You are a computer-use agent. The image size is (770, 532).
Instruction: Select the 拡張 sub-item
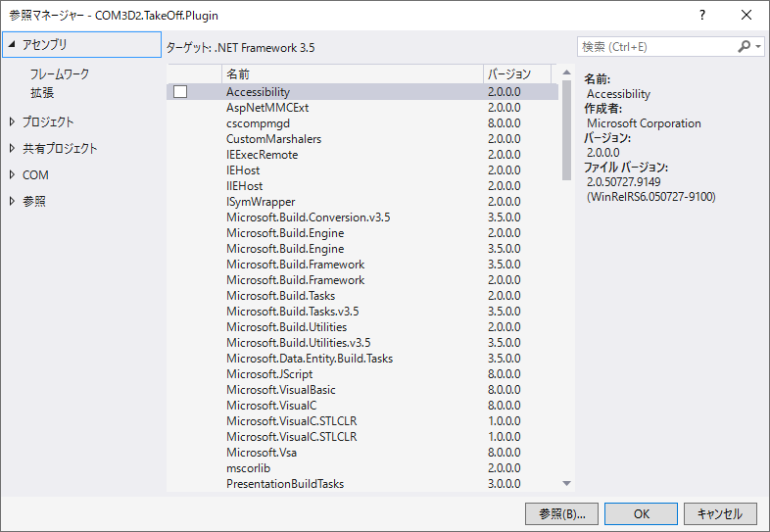click(42, 92)
